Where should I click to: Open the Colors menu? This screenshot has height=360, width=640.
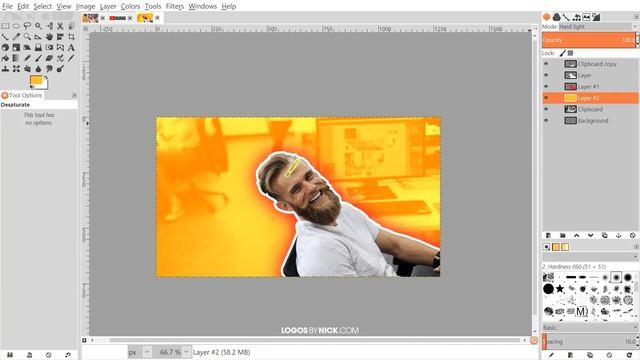(x=130, y=6)
